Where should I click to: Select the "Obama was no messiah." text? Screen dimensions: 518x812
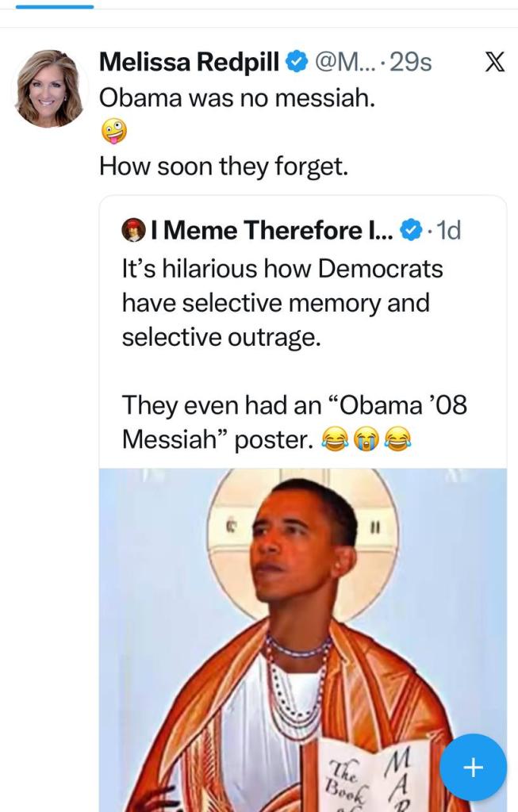(x=236, y=98)
